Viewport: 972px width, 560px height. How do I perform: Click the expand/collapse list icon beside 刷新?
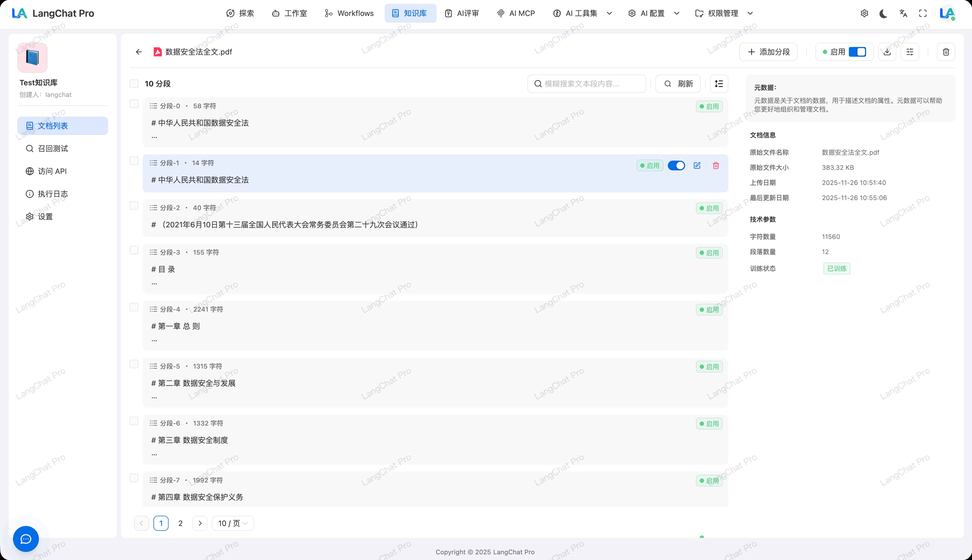click(x=719, y=83)
